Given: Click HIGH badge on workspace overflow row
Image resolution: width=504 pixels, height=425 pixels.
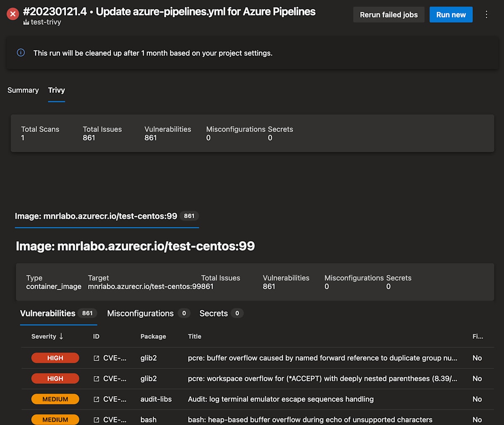Looking at the screenshot, I should 55,379.
